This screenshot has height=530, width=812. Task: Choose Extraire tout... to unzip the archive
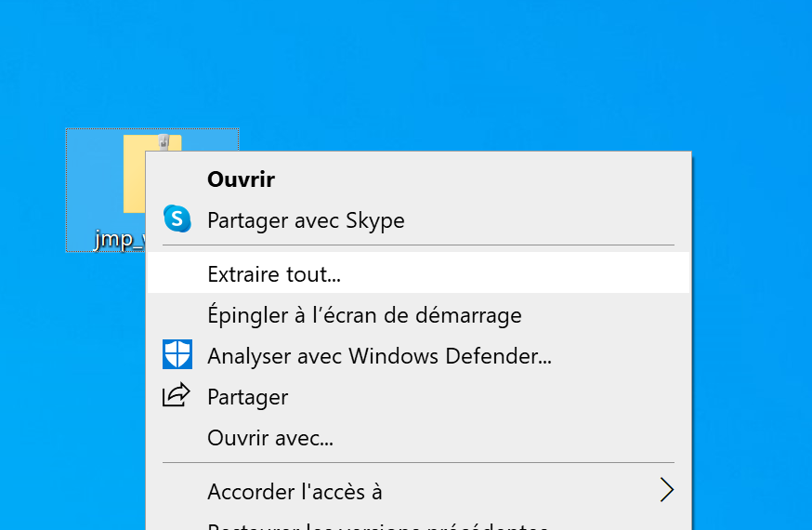pyautogui.click(x=274, y=274)
